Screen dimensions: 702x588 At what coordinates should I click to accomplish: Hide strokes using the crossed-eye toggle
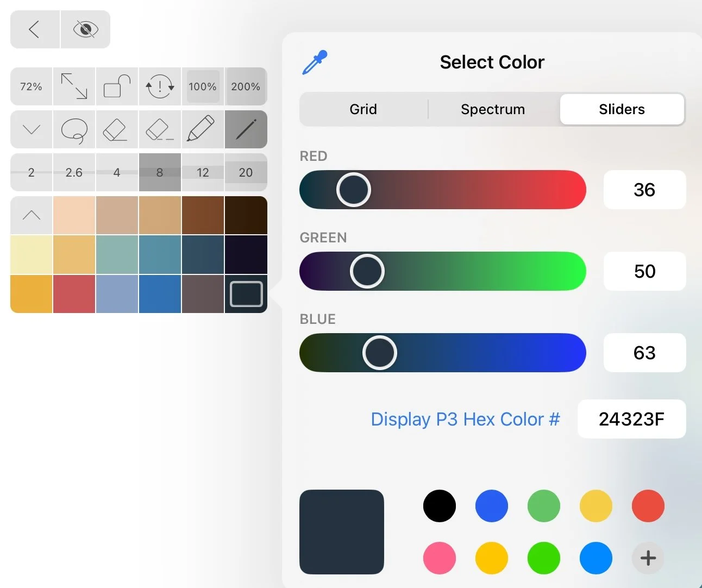pyautogui.click(x=85, y=29)
